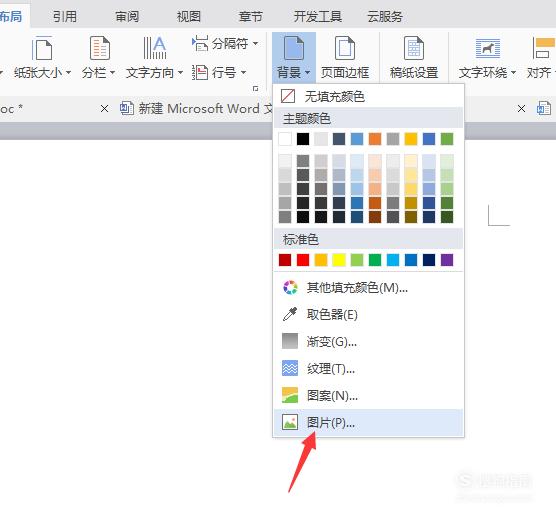Click the gradient (渐变) fill icon
The width and height of the screenshot is (556, 527).
point(290,341)
